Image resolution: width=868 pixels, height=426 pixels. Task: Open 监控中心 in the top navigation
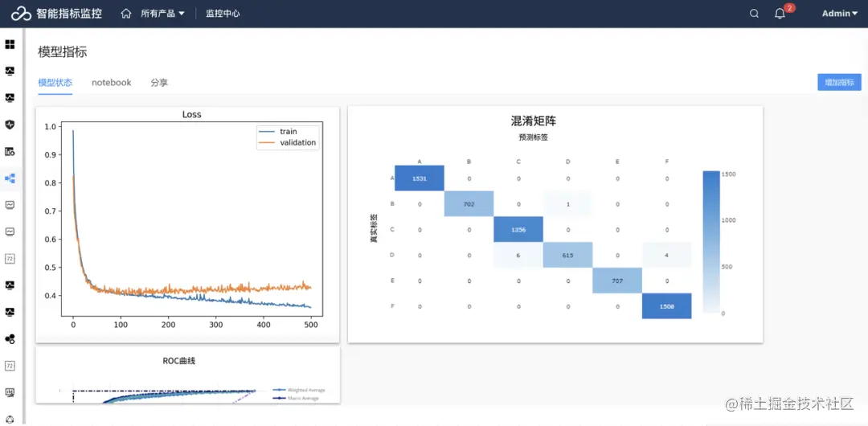point(223,14)
